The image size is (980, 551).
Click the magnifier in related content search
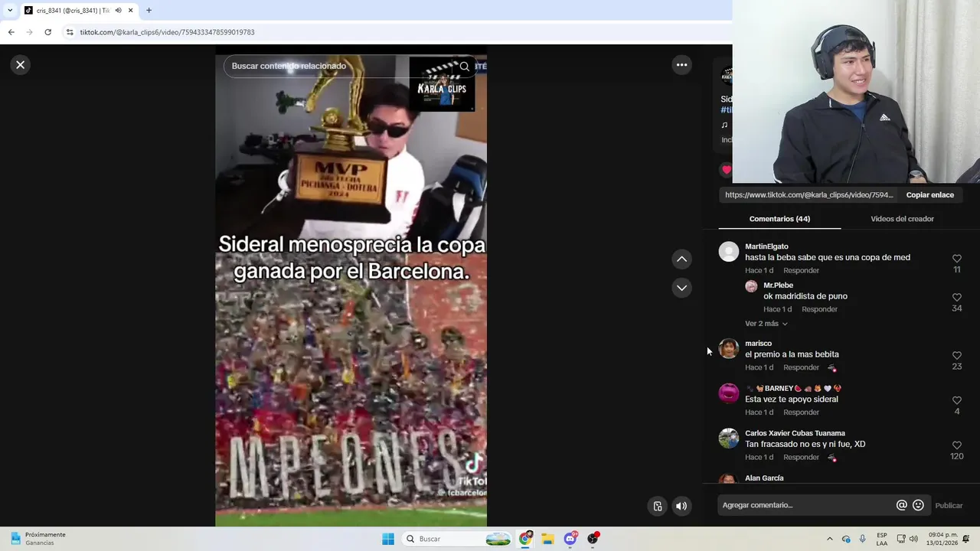[x=464, y=66]
